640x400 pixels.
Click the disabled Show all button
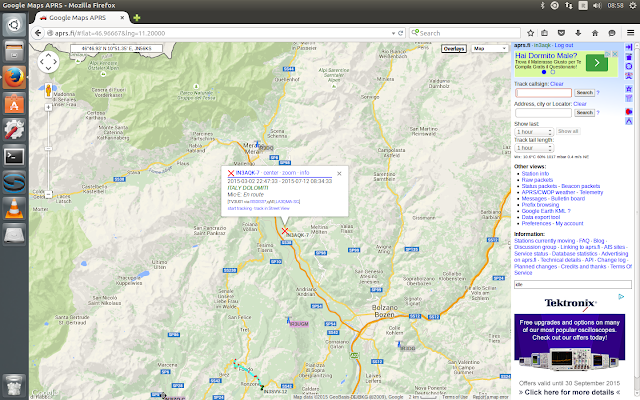[x=568, y=131]
